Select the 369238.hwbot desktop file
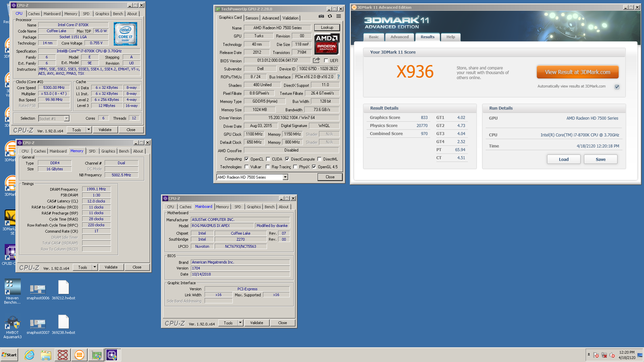 [63, 325]
